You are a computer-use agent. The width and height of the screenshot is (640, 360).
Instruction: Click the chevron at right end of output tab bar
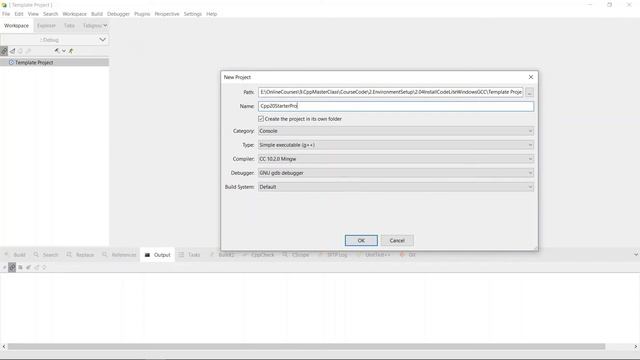636,255
